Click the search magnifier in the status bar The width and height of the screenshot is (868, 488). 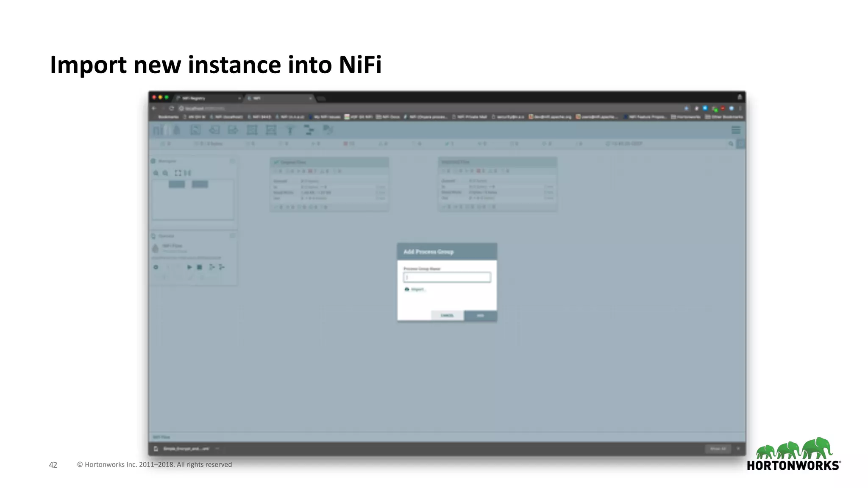point(731,144)
